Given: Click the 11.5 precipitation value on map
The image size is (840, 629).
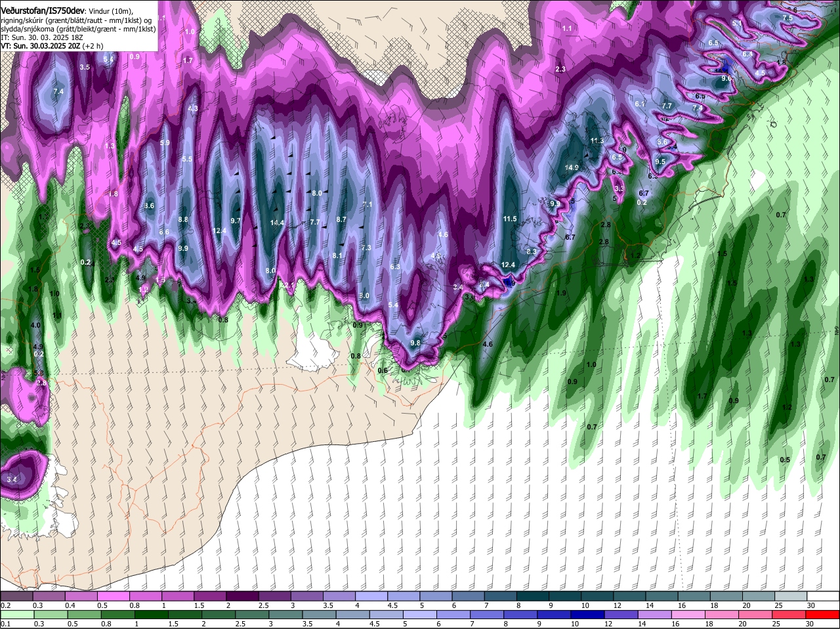Looking at the screenshot, I should [510, 219].
